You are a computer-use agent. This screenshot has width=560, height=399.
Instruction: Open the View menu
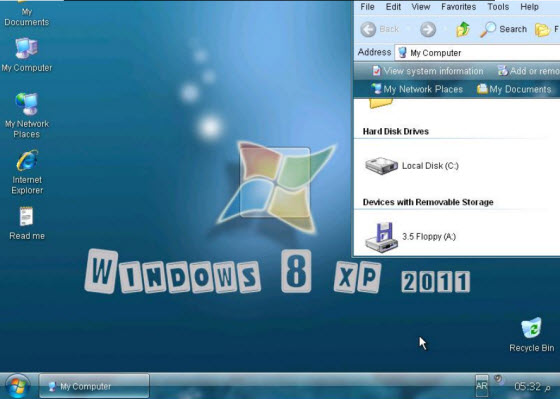tap(421, 7)
